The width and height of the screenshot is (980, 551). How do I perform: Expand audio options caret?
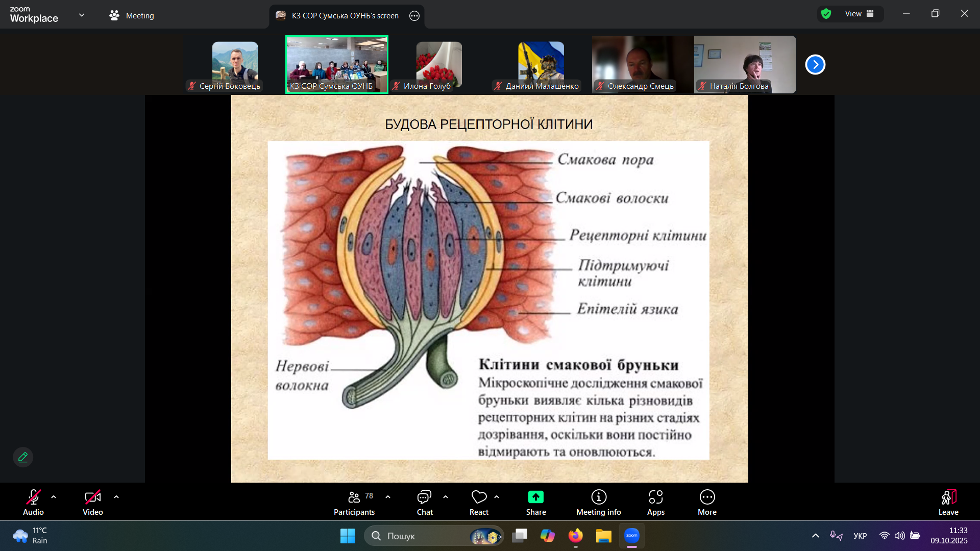pyautogui.click(x=54, y=497)
